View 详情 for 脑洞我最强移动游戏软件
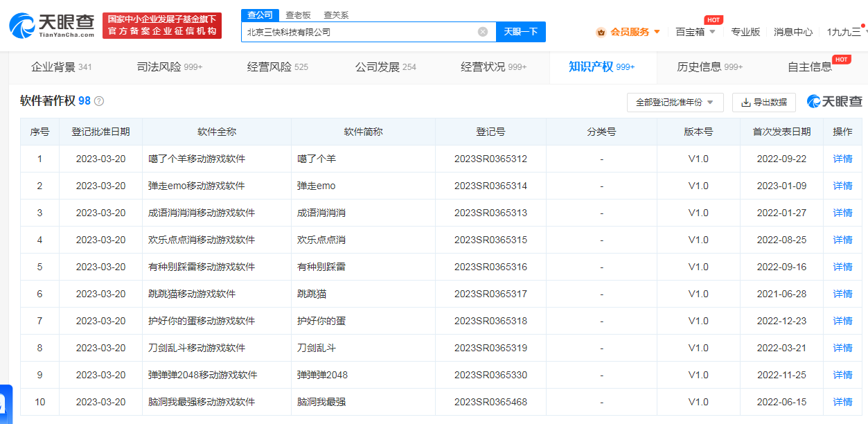The width and height of the screenshot is (868, 424). pos(842,402)
